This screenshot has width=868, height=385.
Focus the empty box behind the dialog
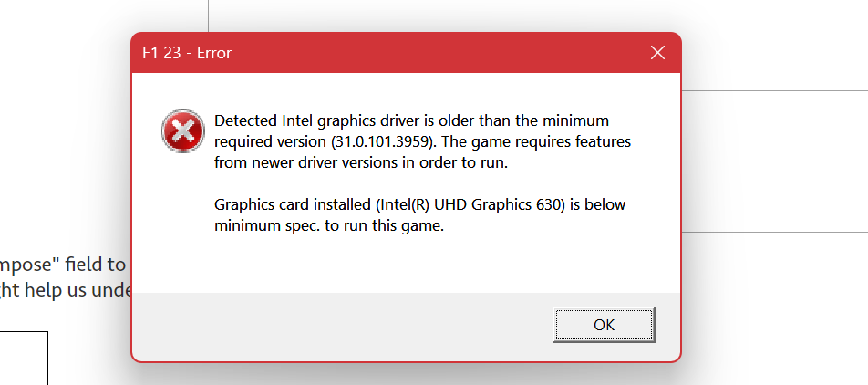coord(24,358)
